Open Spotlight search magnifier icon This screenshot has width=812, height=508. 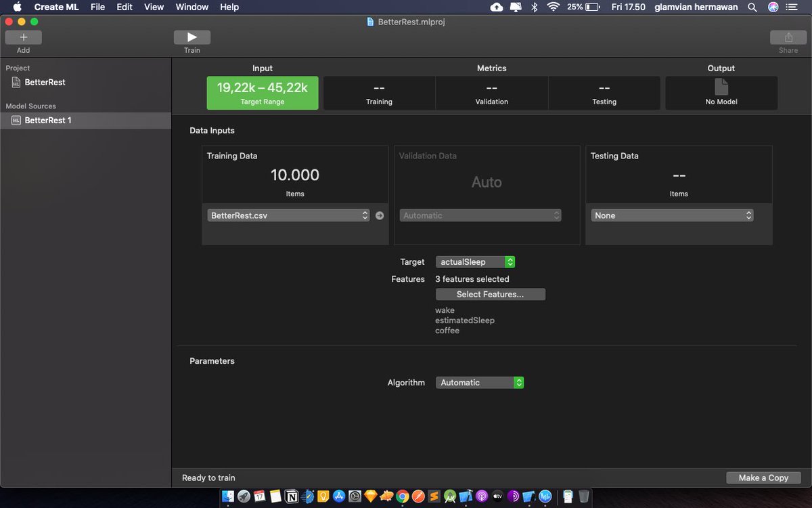click(x=752, y=7)
